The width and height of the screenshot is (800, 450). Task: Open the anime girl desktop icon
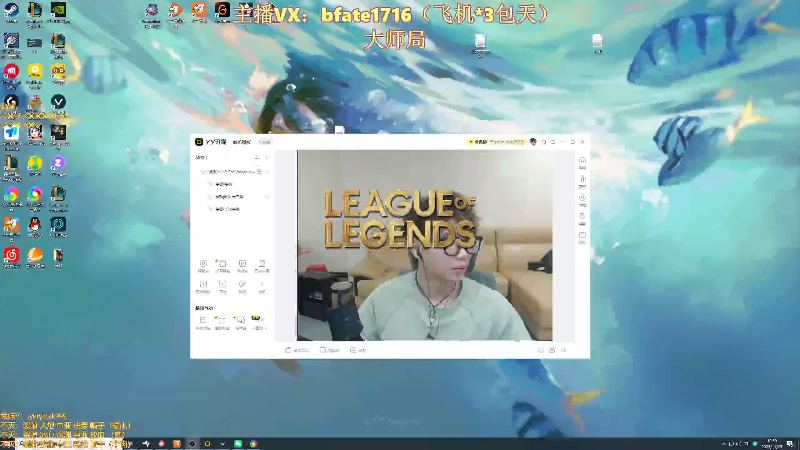(x=35, y=134)
